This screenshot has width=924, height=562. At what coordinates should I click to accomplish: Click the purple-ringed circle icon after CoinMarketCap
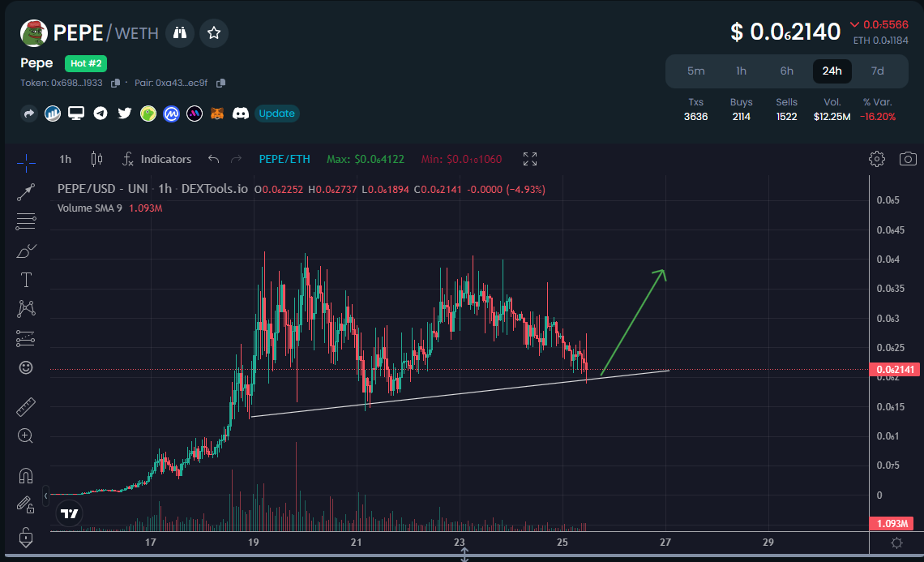(195, 114)
